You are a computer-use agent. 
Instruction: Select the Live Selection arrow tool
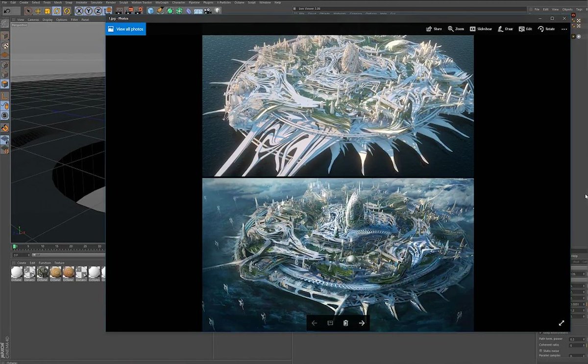point(28,11)
